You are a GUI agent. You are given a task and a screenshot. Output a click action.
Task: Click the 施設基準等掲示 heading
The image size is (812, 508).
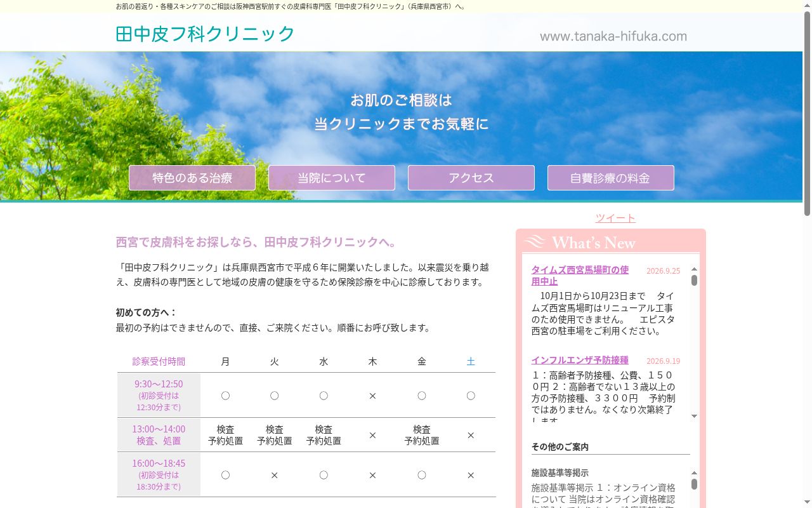[560, 472]
